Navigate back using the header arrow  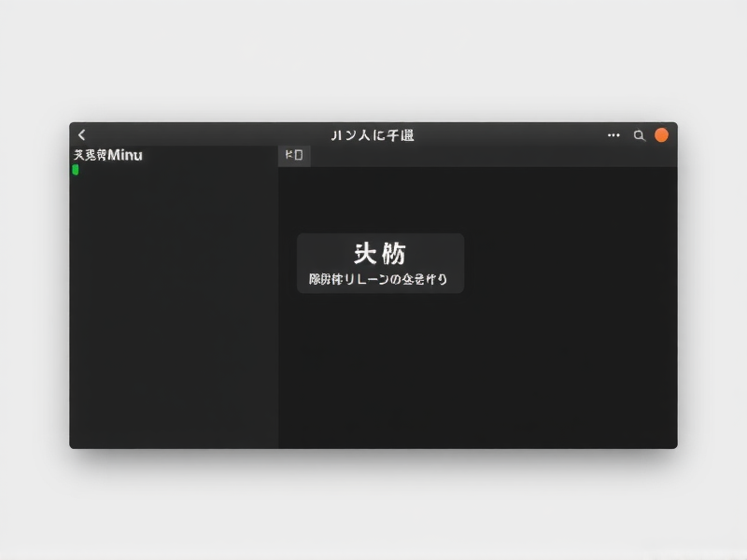click(81, 134)
